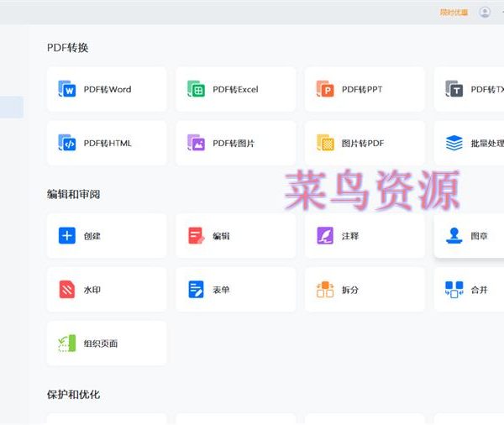504x425 pixels.
Task: Select the PDF转Excel tool icon
Action: point(196,90)
